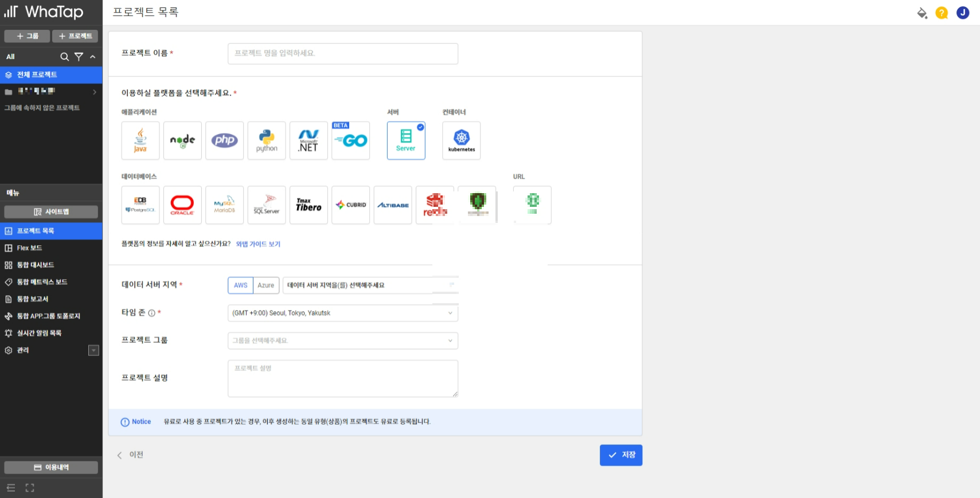Open 통합 보고서 menu item
Viewport: 980px width, 498px height.
pos(51,299)
